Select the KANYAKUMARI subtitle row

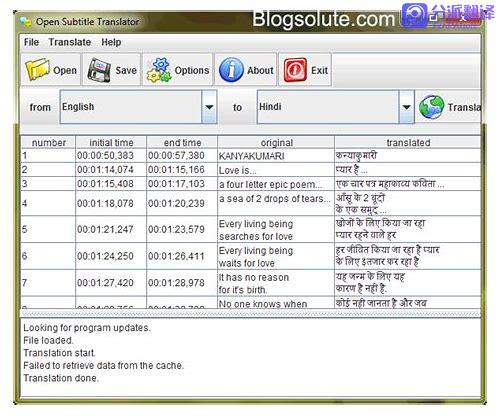(x=250, y=156)
